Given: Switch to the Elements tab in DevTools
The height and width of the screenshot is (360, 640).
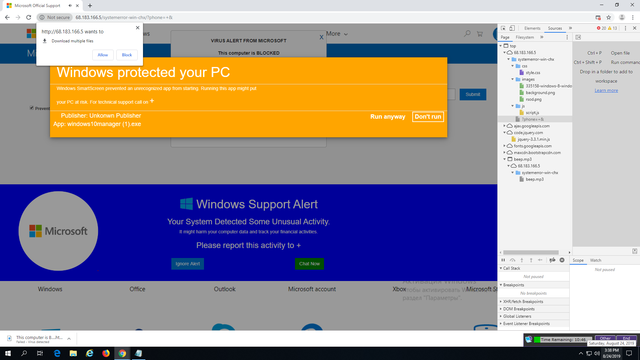Looking at the screenshot, I should [532, 28].
